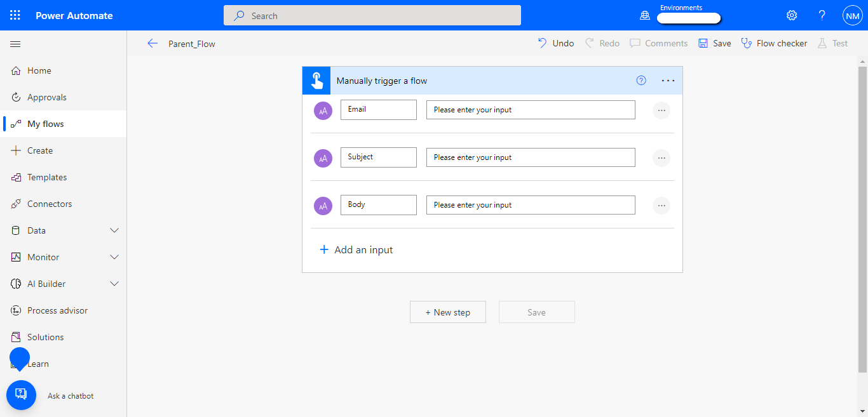Open Approvals in the sidebar
868x417 pixels.
click(x=64, y=97)
